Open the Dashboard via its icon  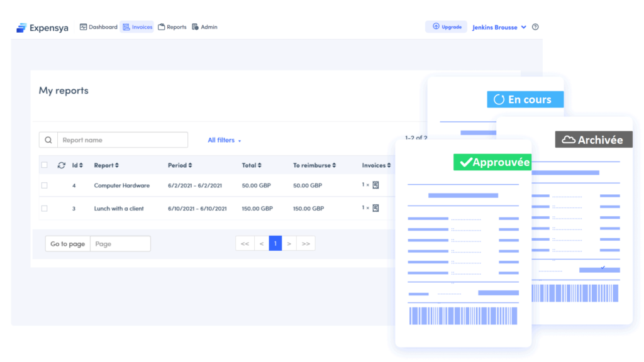(x=84, y=26)
